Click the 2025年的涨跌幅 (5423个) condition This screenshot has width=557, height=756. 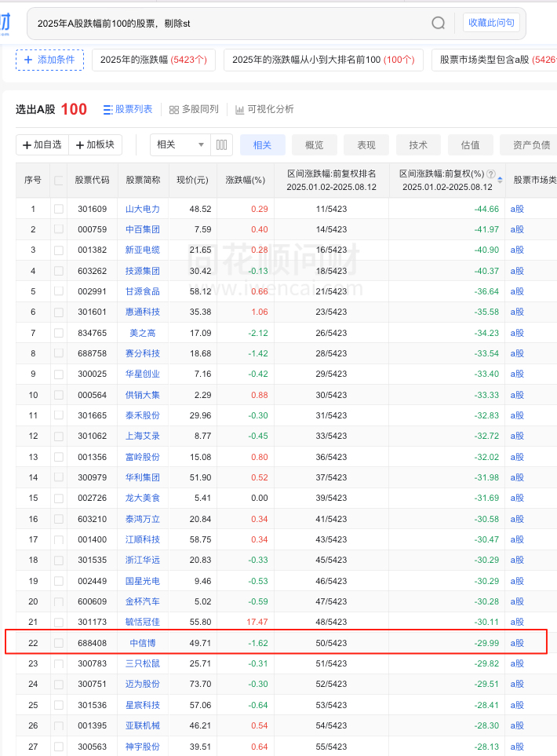(x=153, y=60)
